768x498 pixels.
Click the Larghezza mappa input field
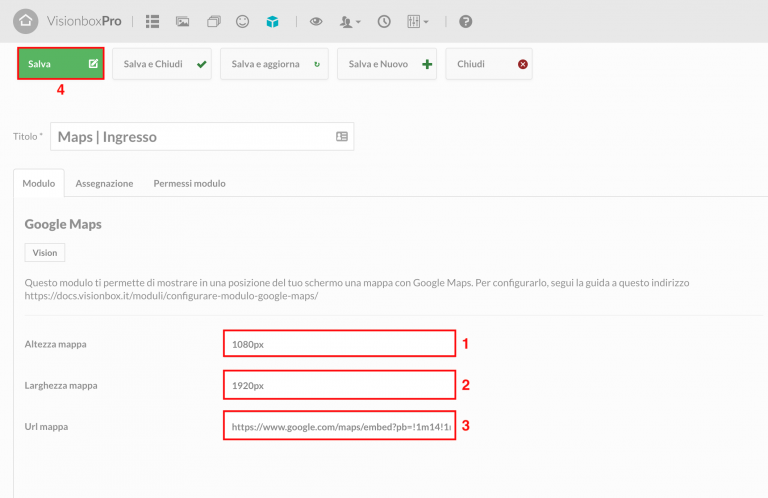tap(339, 385)
